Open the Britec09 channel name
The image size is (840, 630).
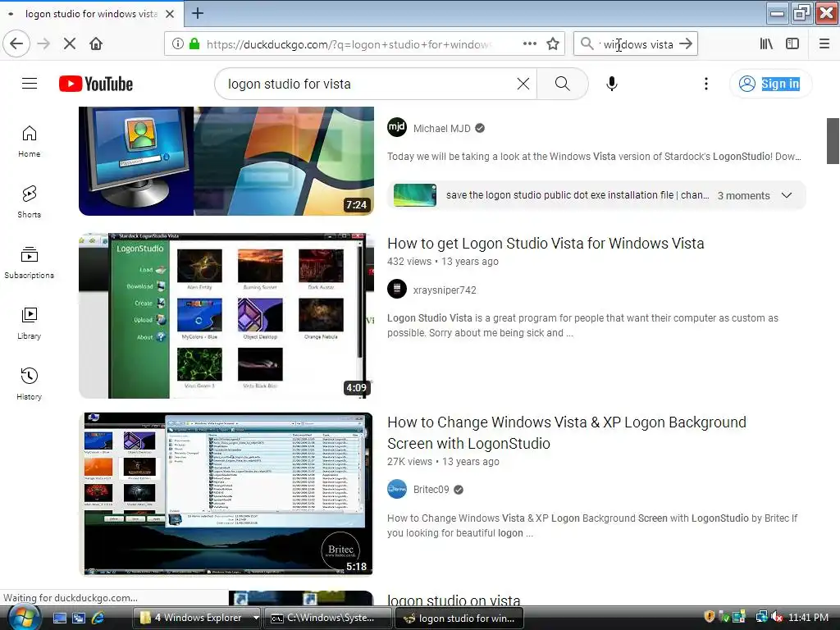431,490
